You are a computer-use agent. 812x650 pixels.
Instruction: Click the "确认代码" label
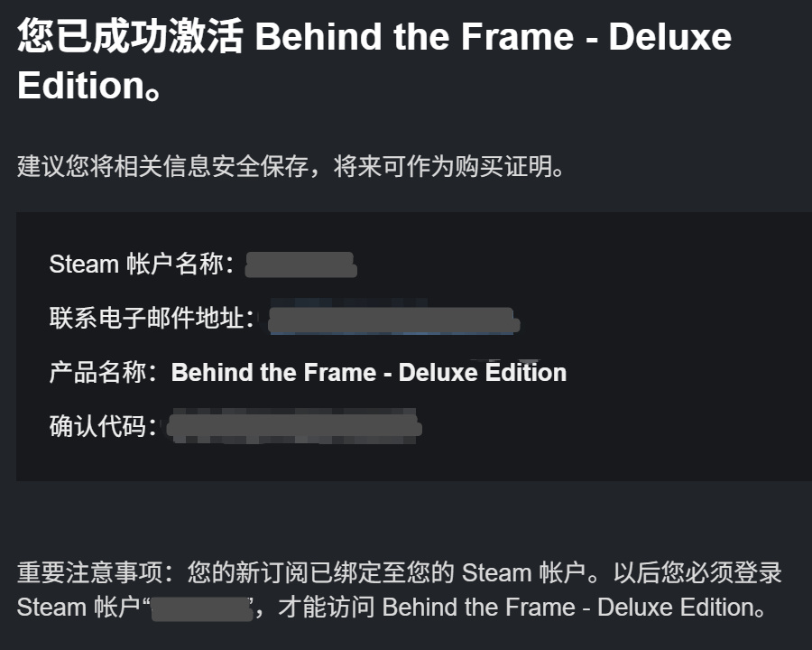click(x=103, y=427)
